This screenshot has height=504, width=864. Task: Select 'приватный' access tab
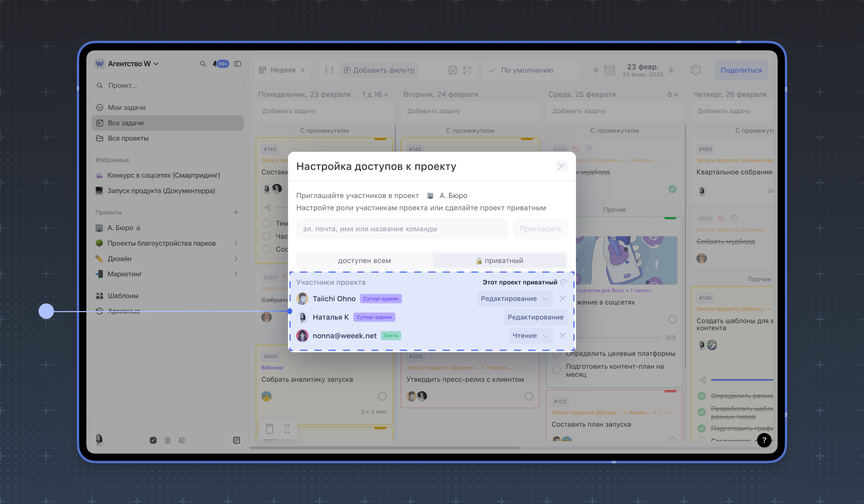[499, 261]
